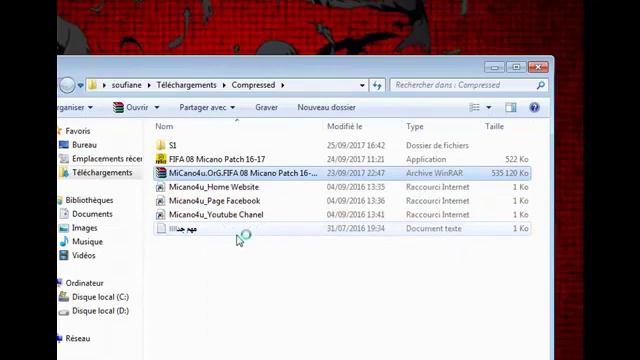Viewport: 640px width, 360px height.
Task: Click the Disque local (C:) drive icon
Action: click(x=64, y=297)
